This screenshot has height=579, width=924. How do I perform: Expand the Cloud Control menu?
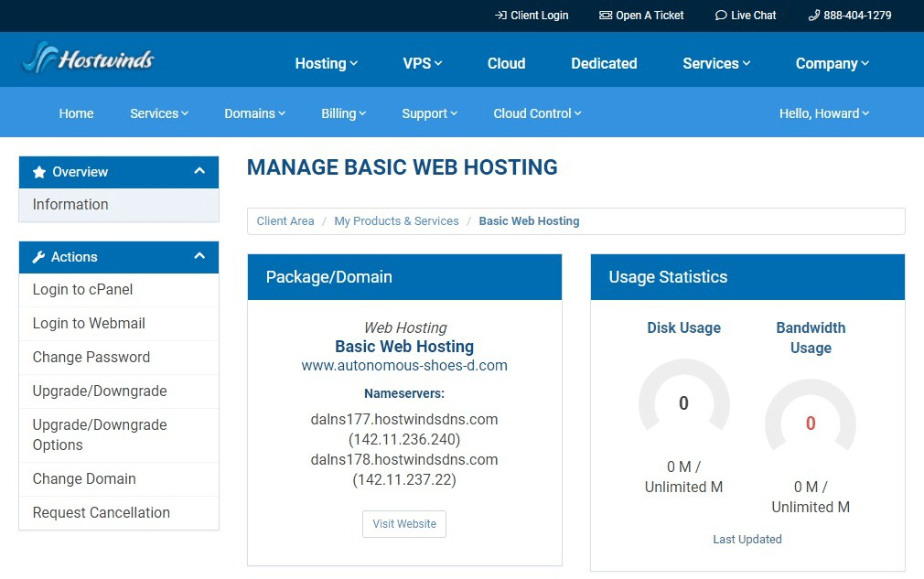(x=536, y=113)
